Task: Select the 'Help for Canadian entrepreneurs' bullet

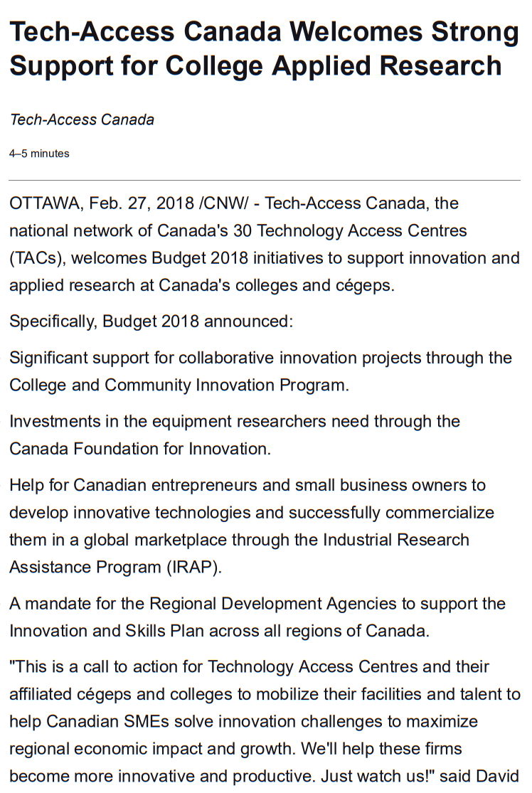Action: [x=248, y=485]
